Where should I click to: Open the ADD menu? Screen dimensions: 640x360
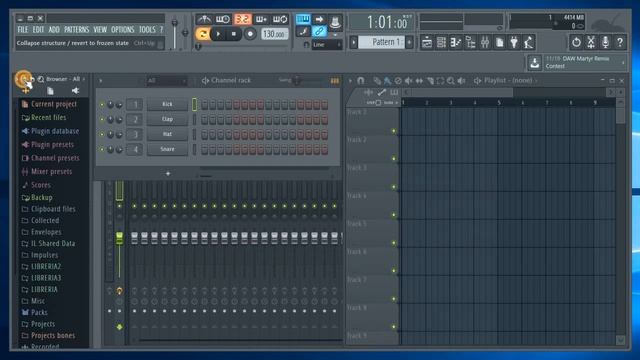(54, 29)
